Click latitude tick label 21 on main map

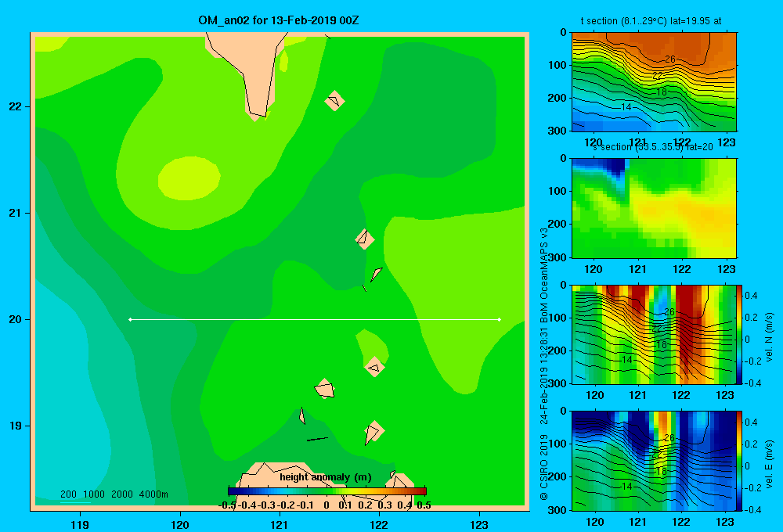pos(16,213)
